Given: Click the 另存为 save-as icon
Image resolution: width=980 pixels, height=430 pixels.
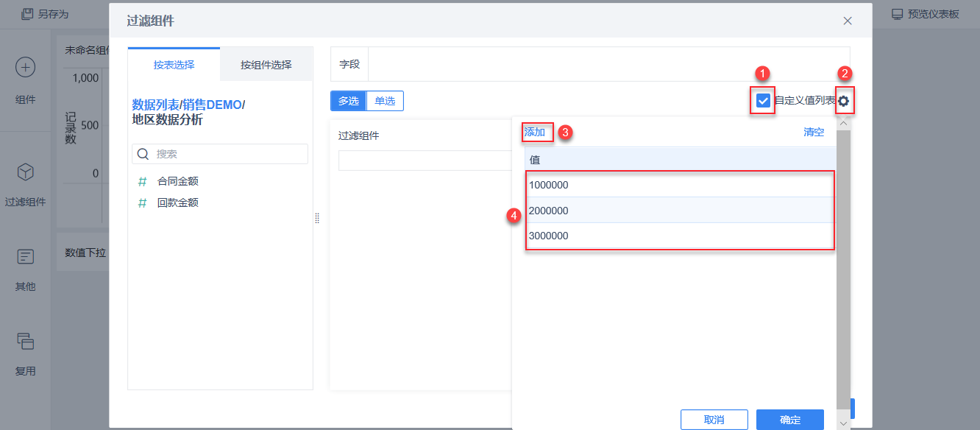Looking at the screenshot, I should (x=27, y=14).
